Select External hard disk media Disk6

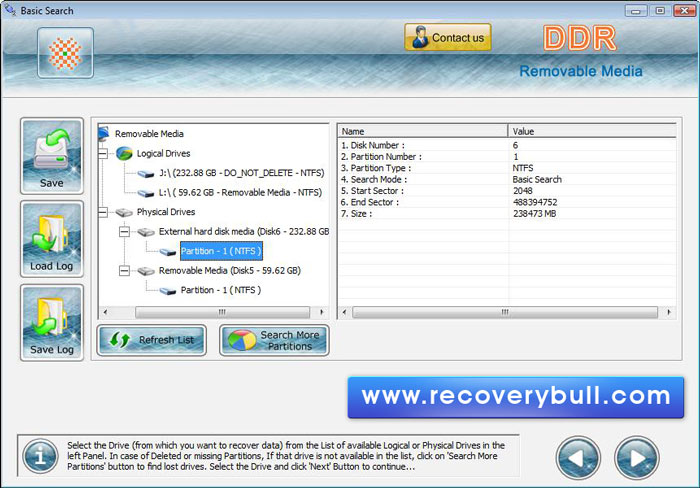pos(244,231)
